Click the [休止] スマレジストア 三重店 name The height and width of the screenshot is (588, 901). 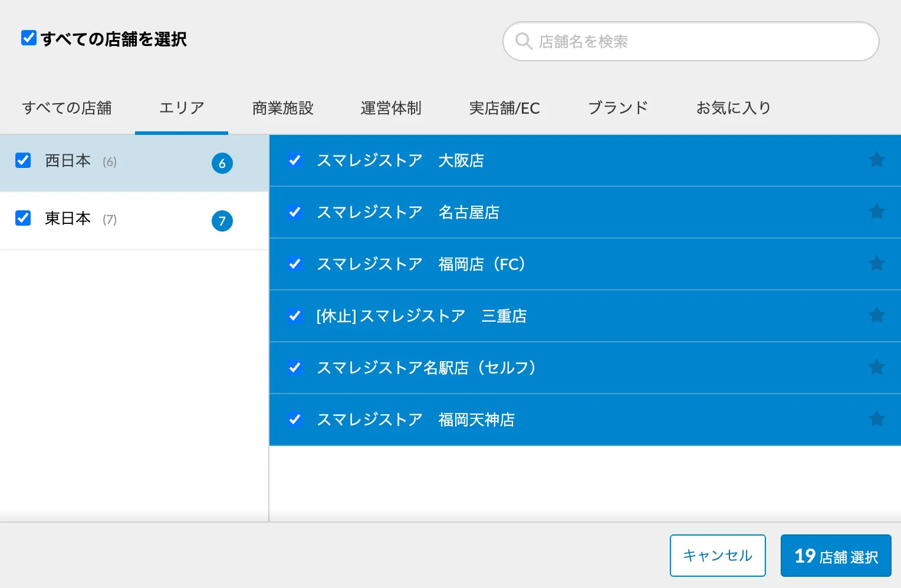point(422,316)
